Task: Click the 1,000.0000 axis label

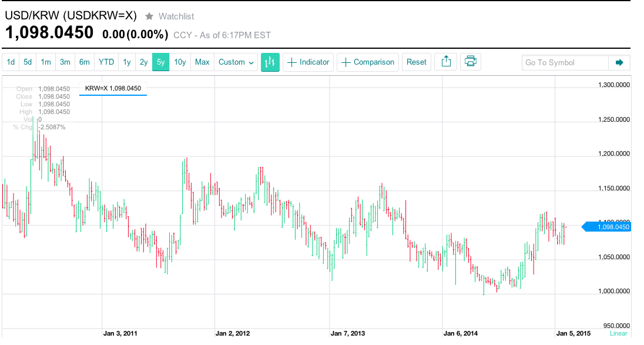Action: click(x=613, y=291)
